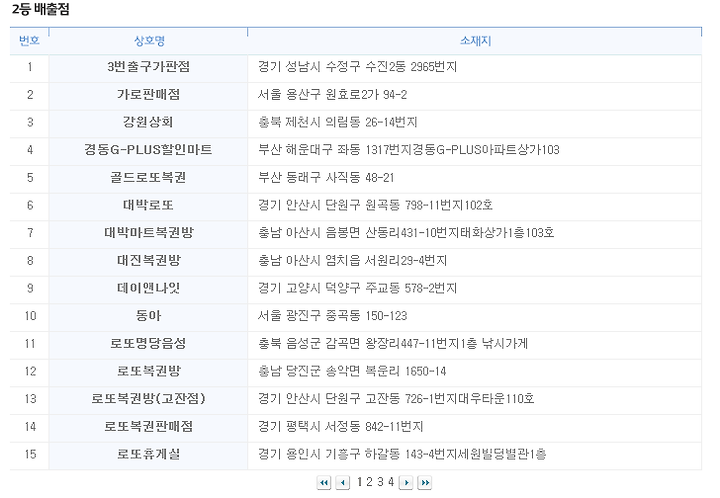Click the 2등 배출점 section heading
Image resolution: width=720 pixels, height=498 pixels.
40,9
